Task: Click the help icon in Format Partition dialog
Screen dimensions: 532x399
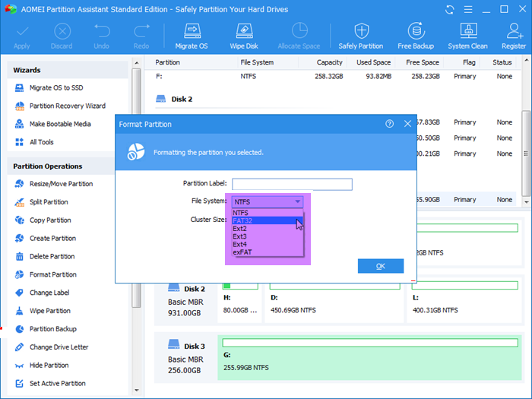Action: click(x=390, y=124)
